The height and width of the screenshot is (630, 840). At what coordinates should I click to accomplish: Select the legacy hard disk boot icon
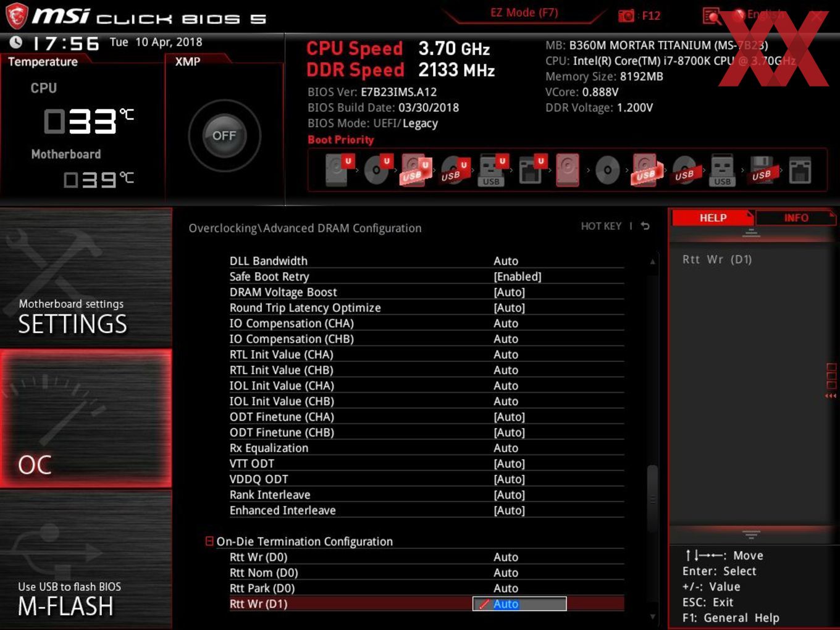click(568, 170)
